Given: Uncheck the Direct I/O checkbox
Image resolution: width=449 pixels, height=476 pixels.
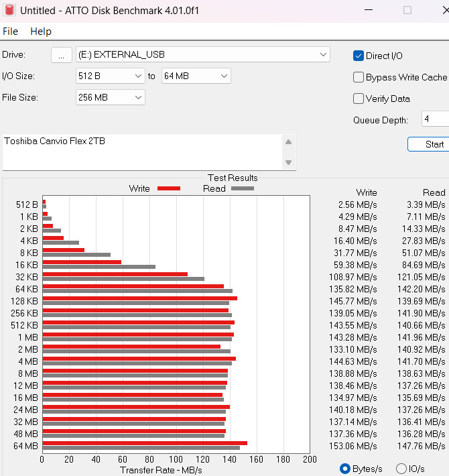Looking at the screenshot, I should [359, 56].
